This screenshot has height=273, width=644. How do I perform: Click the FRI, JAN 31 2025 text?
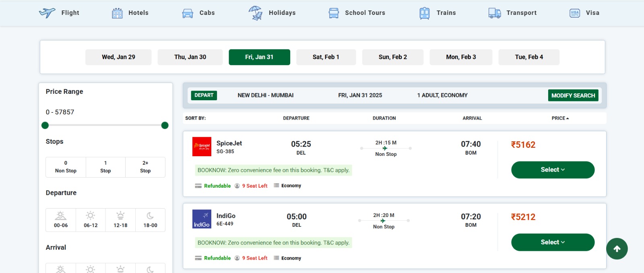[360, 95]
